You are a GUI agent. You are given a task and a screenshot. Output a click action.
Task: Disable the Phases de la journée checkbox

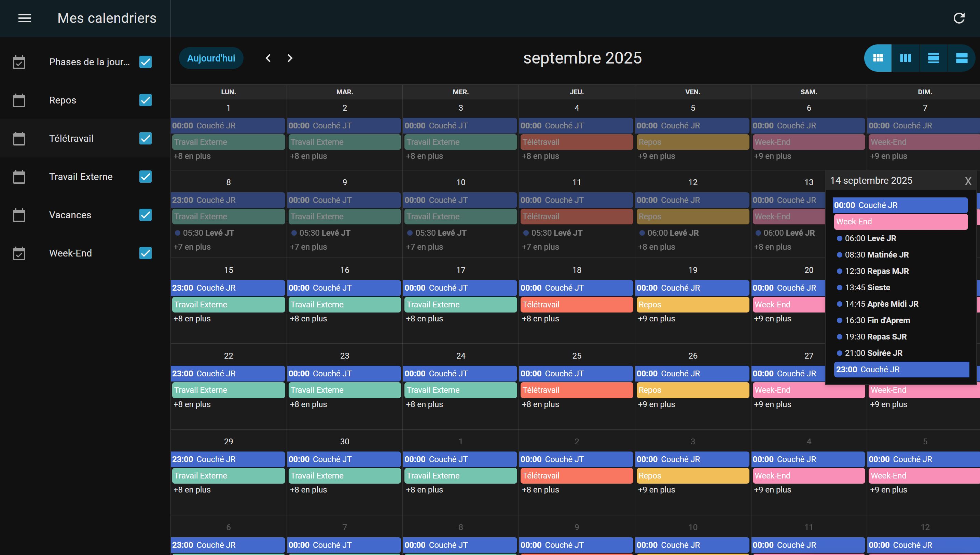(145, 62)
